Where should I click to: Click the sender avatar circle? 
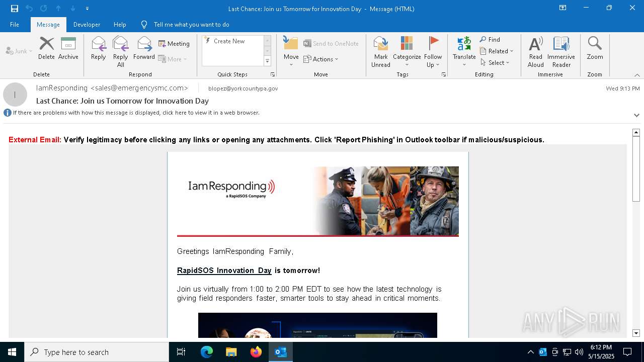tap(15, 95)
